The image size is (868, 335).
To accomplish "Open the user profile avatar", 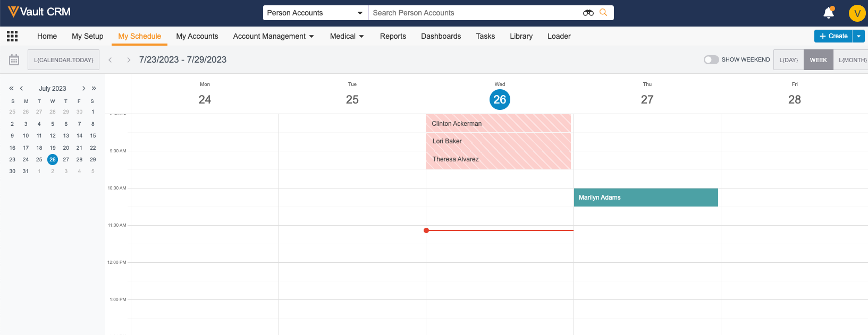I will tap(857, 13).
